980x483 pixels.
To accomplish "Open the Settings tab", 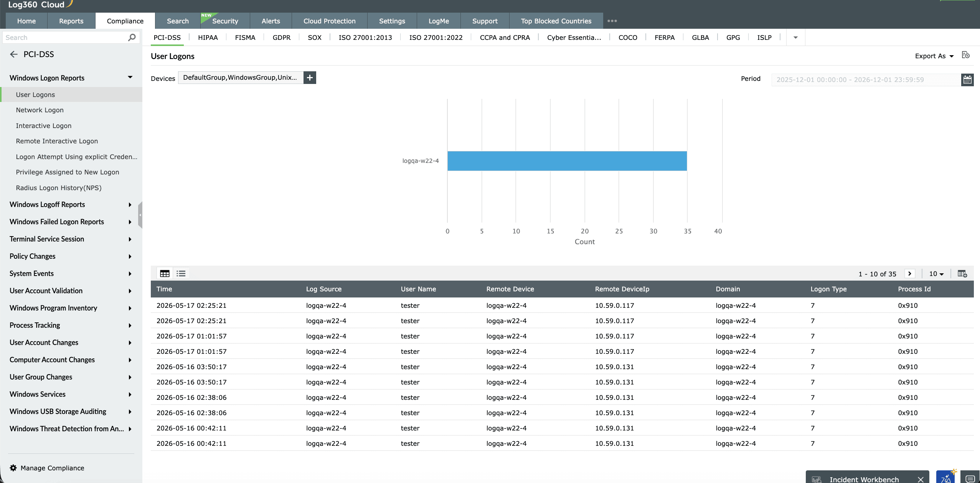I will point(392,21).
